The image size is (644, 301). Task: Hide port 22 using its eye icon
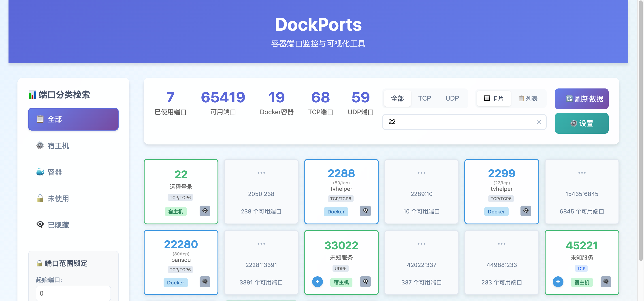pyautogui.click(x=205, y=211)
